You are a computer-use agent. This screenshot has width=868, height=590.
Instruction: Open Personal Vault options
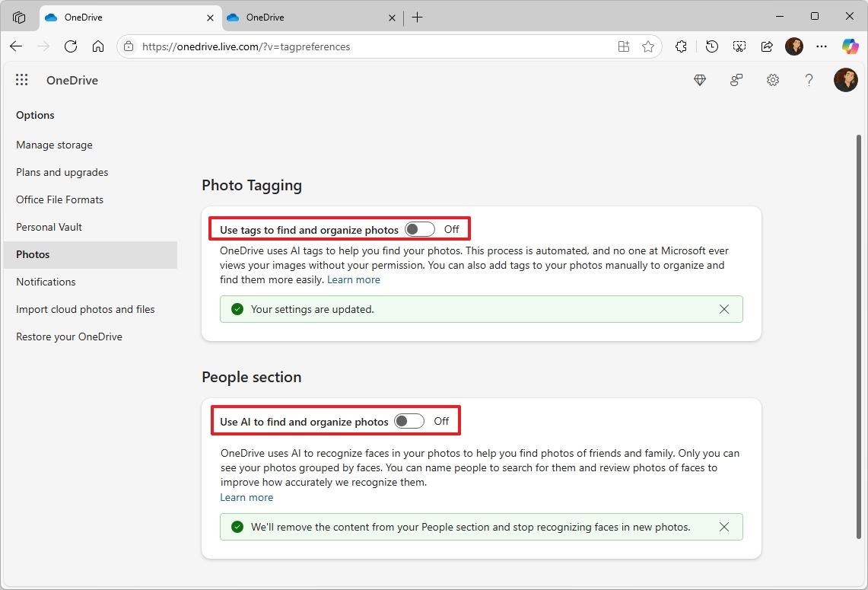pyautogui.click(x=49, y=227)
